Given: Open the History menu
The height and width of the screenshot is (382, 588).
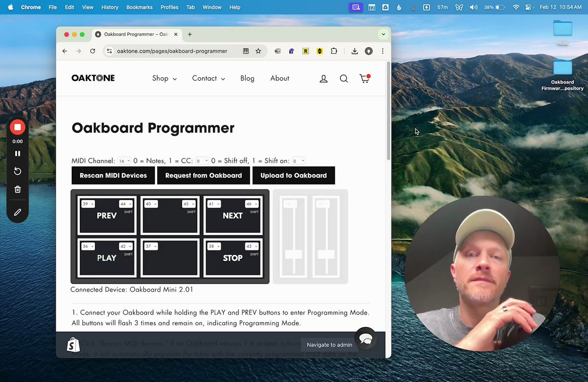Looking at the screenshot, I should pyautogui.click(x=110, y=7).
